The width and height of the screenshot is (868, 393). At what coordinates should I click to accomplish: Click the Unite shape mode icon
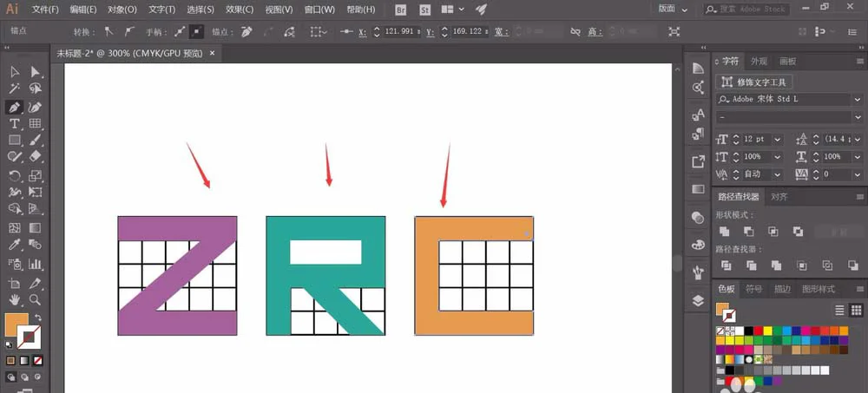tap(724, 232)
